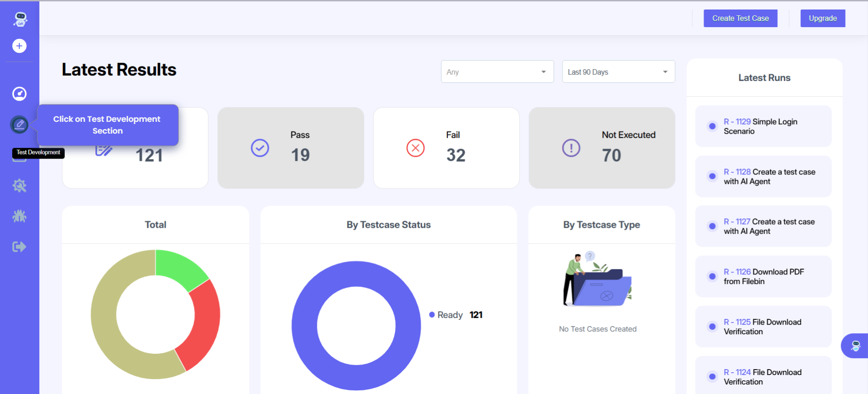Screen dimensions: 868x394
Task: Open the Test Development section icon
Action: (x=19, y=125)
